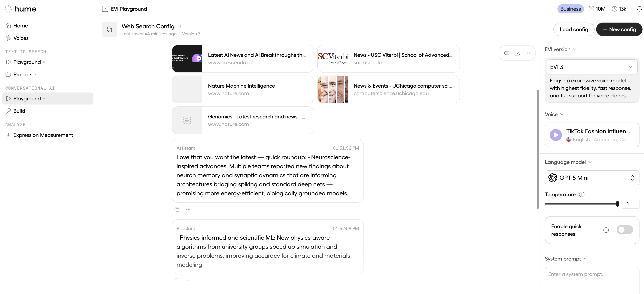Clear the chat history using the backspace icon

click(507, 53)
